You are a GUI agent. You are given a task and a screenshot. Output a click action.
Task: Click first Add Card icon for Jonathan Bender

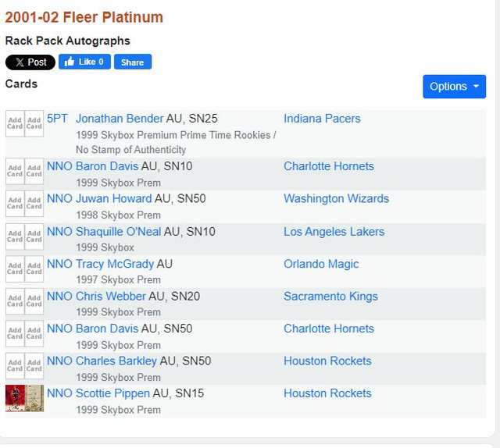[x=15, y=123]
